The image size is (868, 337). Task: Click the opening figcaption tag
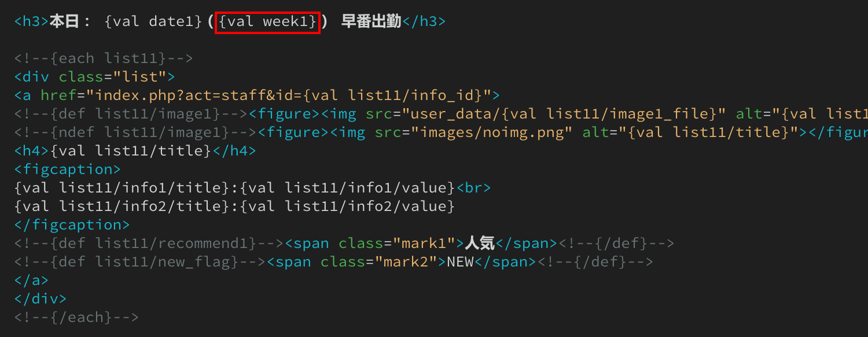68,169
